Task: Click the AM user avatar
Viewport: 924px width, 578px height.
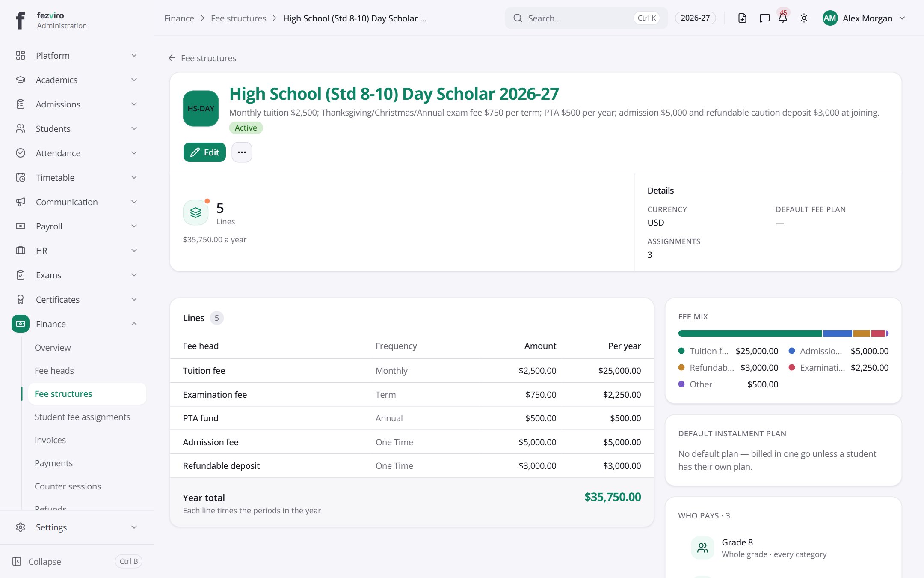Action: pos(830,18)
